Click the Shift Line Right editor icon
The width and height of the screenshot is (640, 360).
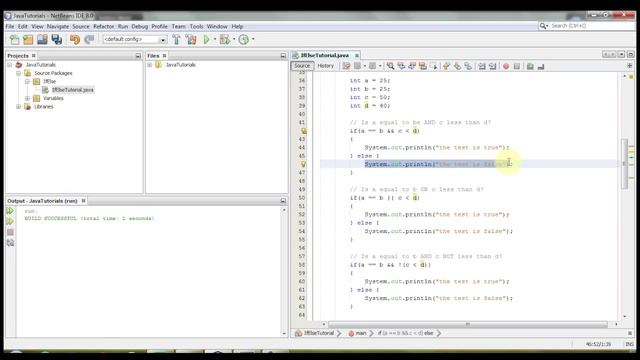click(x=493, y=66)
